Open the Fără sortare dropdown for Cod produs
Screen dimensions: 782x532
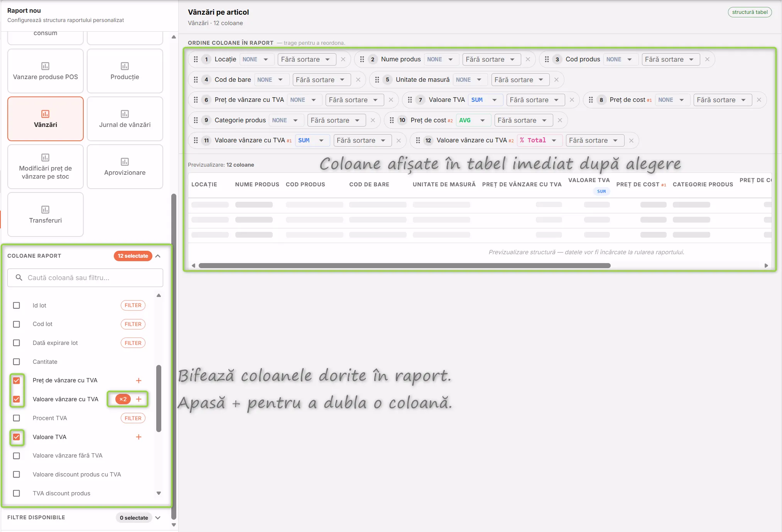(671, 59)
